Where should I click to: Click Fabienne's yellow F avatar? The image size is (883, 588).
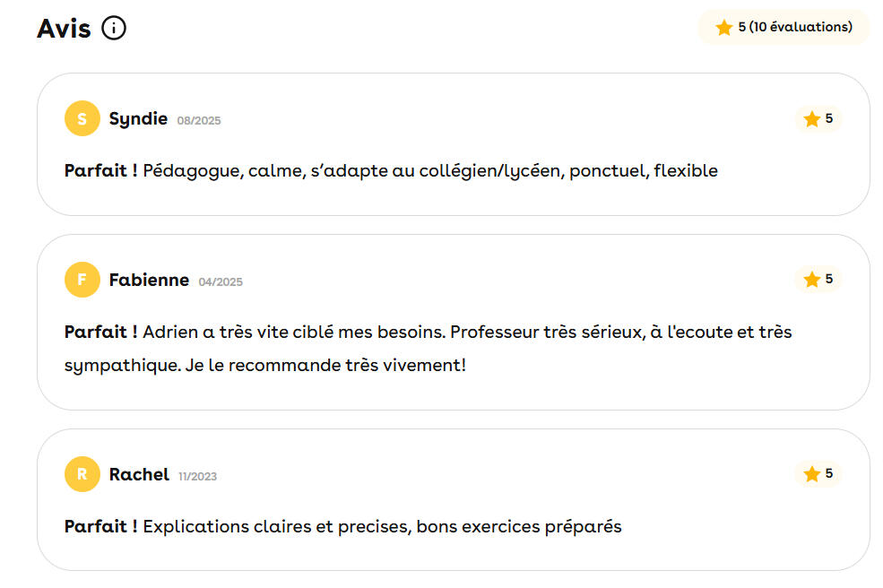pyautogui.click(x=82, y=280)
